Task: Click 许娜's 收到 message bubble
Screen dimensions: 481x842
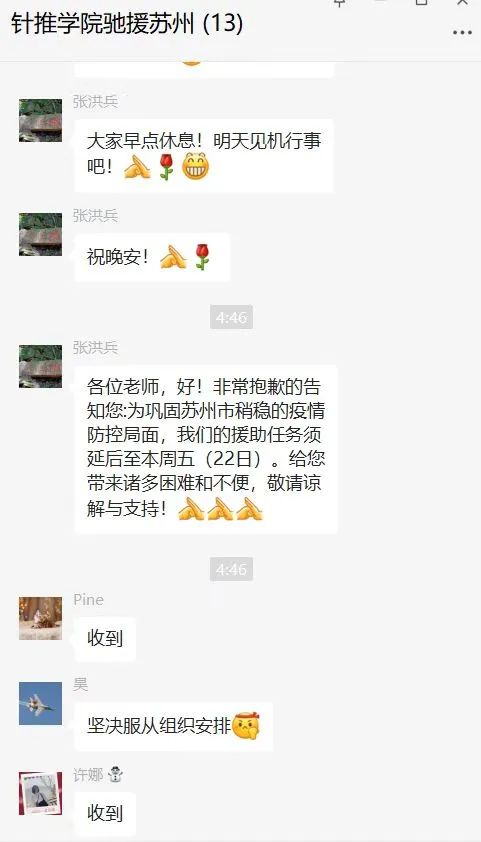Action: (105, 814)
